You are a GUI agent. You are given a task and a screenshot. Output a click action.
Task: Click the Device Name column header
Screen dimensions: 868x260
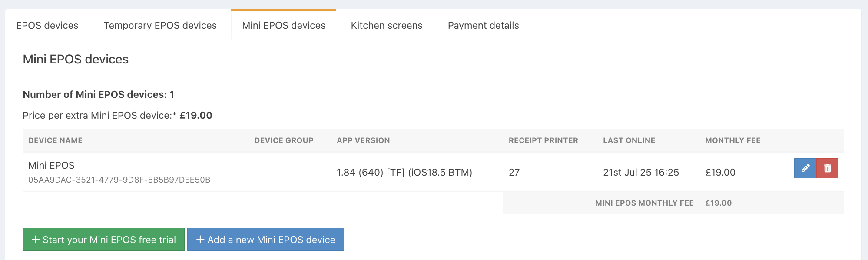[55, 140]
